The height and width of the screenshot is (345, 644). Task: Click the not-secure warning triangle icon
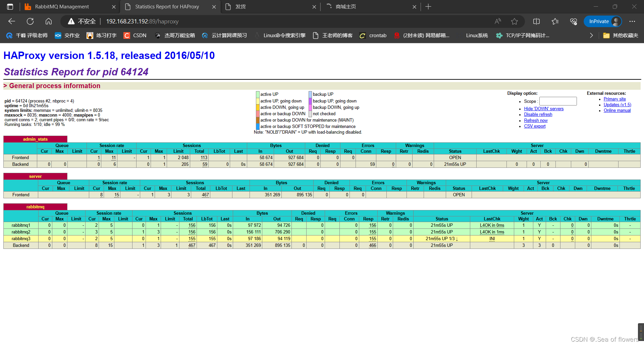(71, 21)
